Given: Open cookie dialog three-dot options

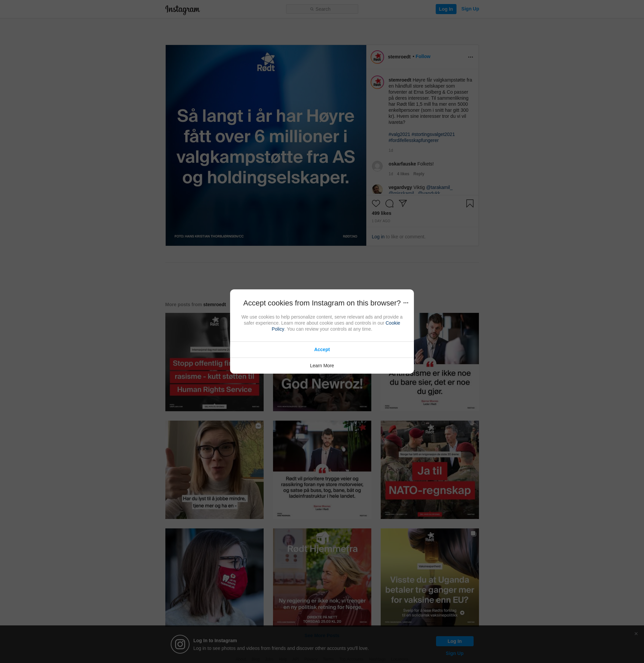Looking at the screenshot, I should click(x=406, y=303).
